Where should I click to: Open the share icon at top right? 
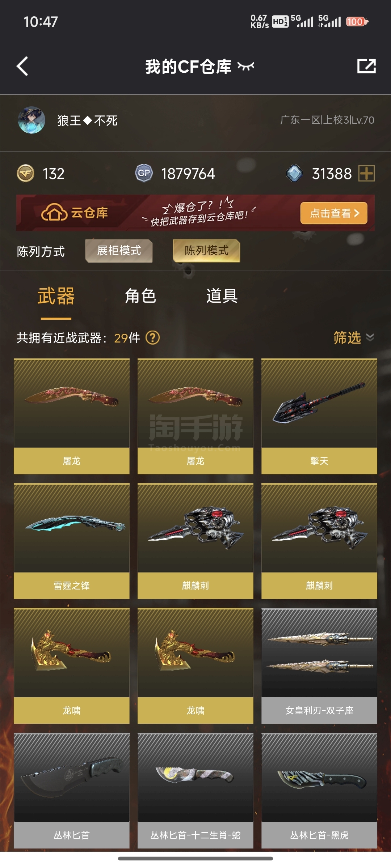[366, 66]
